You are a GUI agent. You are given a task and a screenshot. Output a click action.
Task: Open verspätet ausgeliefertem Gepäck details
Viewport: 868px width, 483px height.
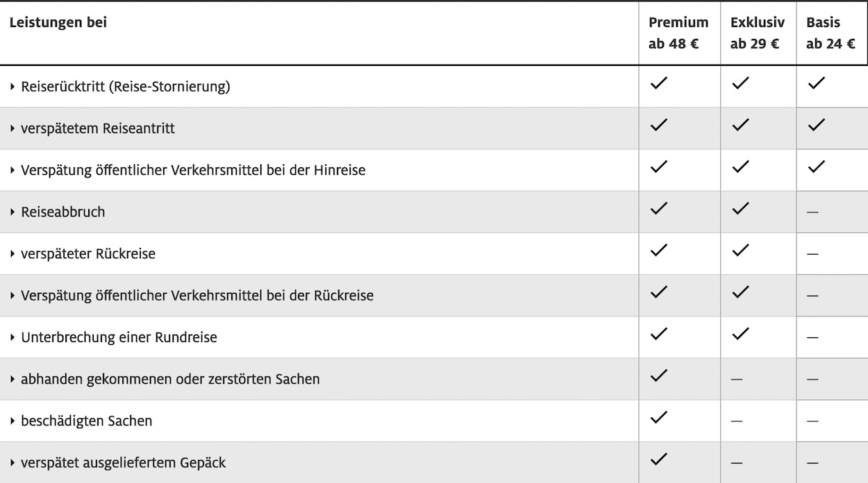(123, 462)
